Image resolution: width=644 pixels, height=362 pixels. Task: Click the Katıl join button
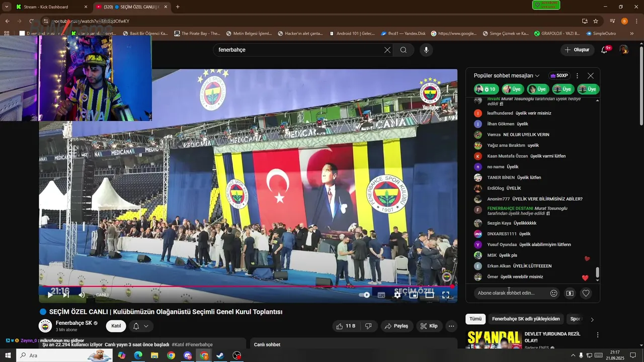pos(116,326)
